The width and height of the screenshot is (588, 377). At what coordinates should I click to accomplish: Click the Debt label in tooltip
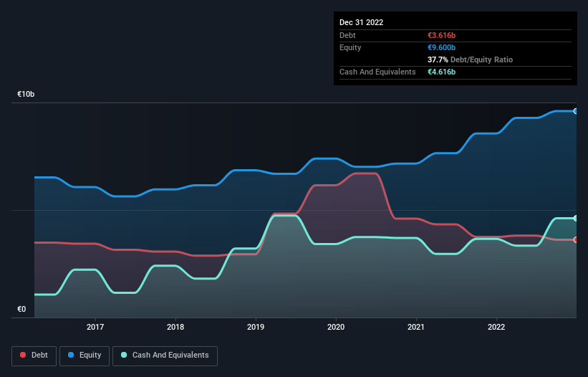(x=347, y=35)
